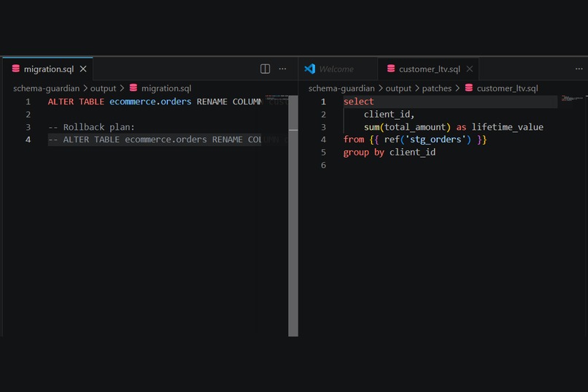Click line number 5 in customer_ltv.sql

pos(323,153)
